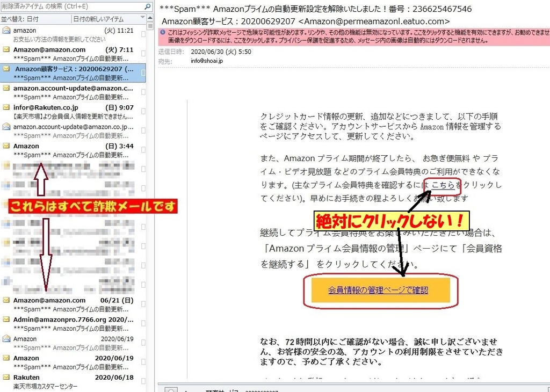Toggle the flag box for the Rakuten 2020/06/18 message
This screenshot has width=550, height=392.
143,381
